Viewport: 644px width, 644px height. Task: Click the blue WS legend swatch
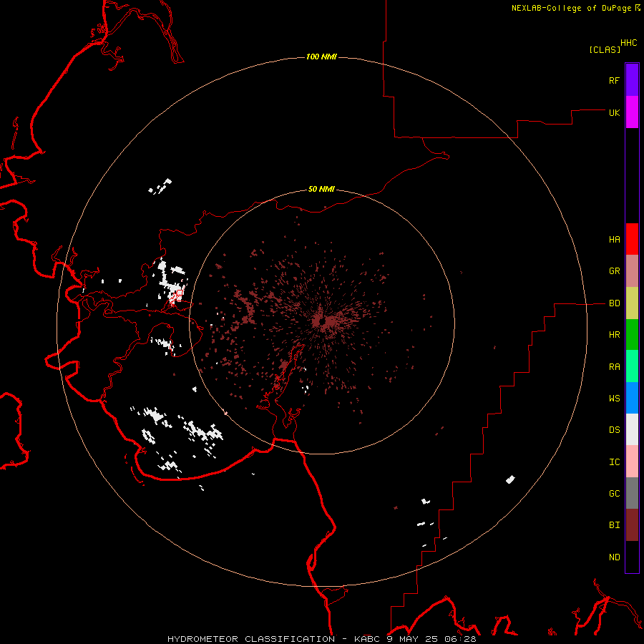[x=632, y=398]
